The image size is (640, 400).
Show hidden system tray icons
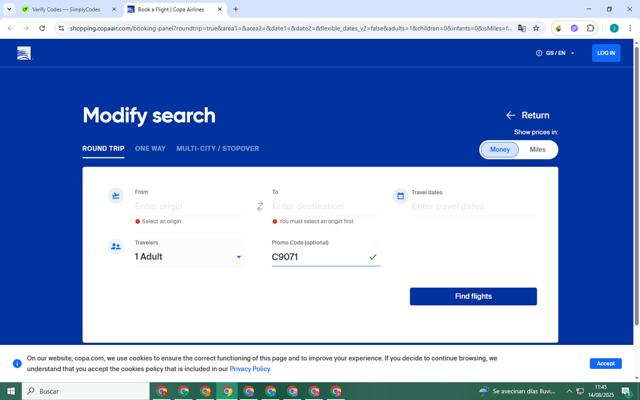point(569,391)
